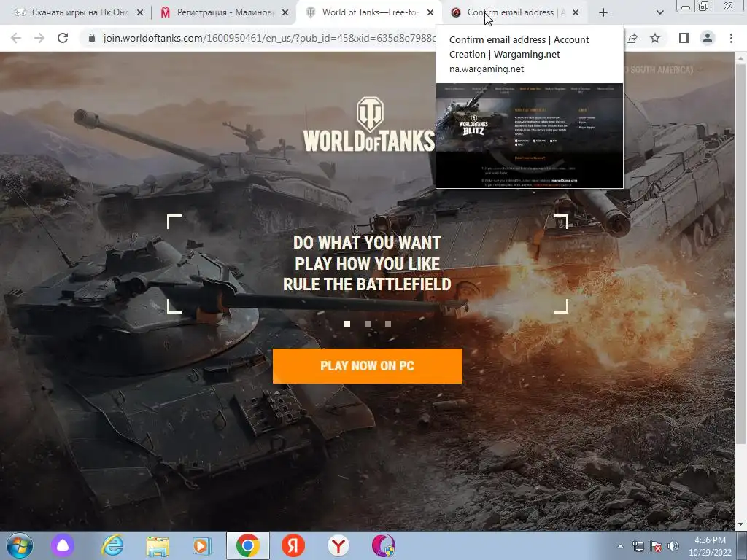This screenshot has height=560, width=747.
Task: View site security padlock info
Action: pos(92,38)
